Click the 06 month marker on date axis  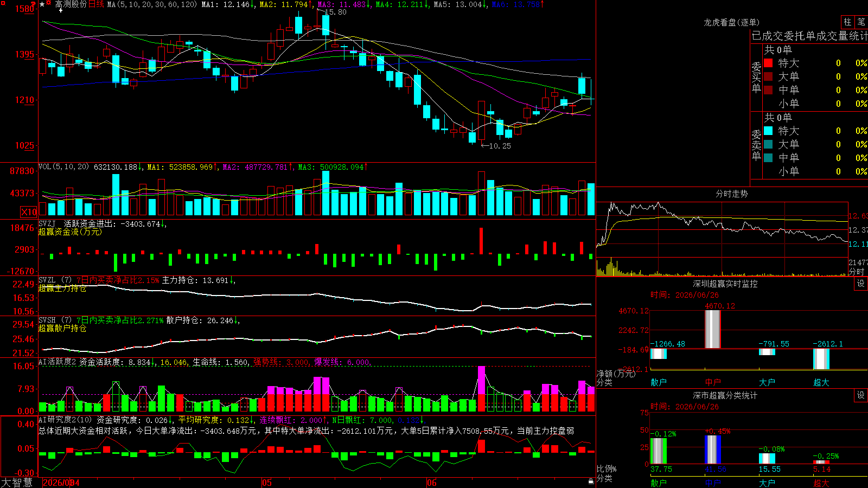pos(431,483)
